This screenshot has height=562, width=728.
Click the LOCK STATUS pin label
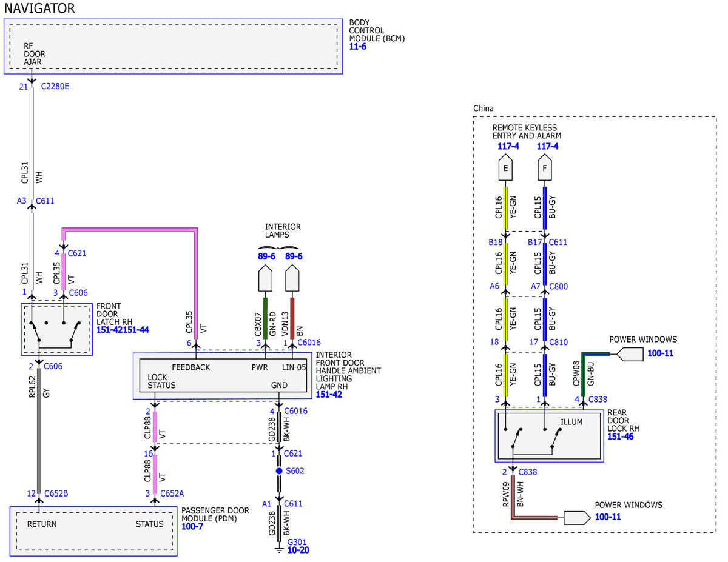click(x=161, y=381)
